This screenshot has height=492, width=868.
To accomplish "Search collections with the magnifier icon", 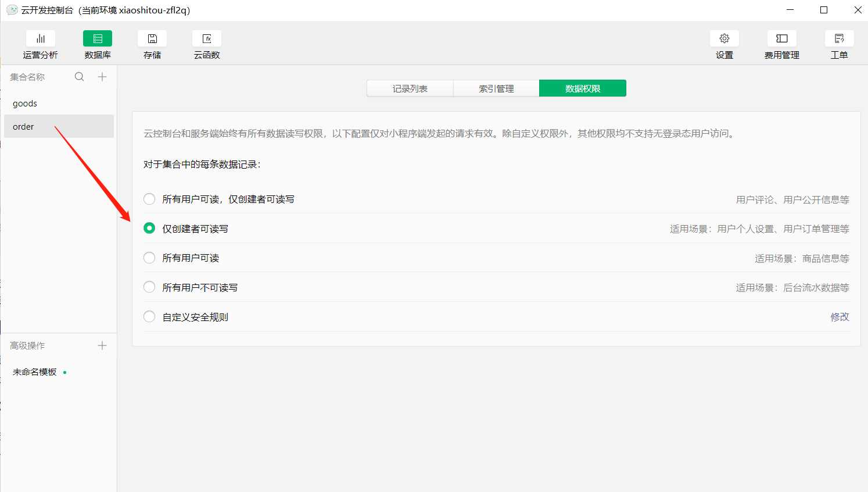I will 80,77.
